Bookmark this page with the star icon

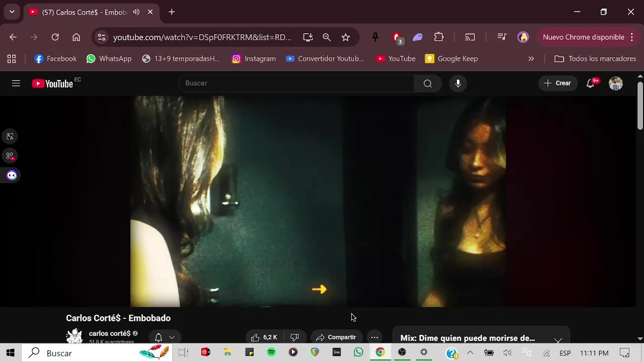click(346, 37)
